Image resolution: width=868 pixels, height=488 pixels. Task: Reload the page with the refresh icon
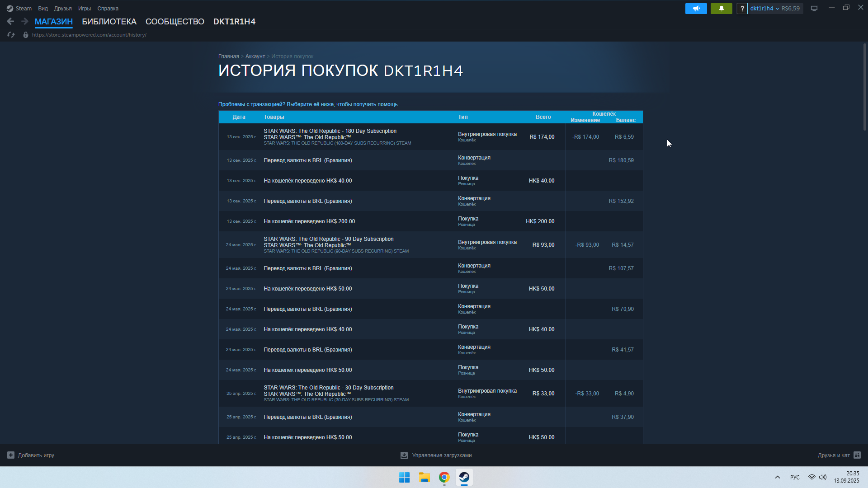[11, 35]
